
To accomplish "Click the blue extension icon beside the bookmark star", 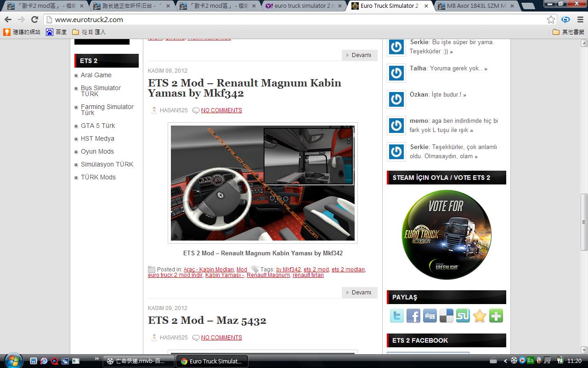I will (x=566, y=19).
